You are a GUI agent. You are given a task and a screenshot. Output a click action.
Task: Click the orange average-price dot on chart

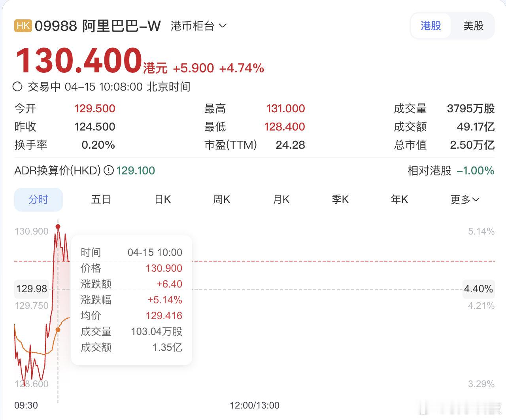(x=59, y=329)
